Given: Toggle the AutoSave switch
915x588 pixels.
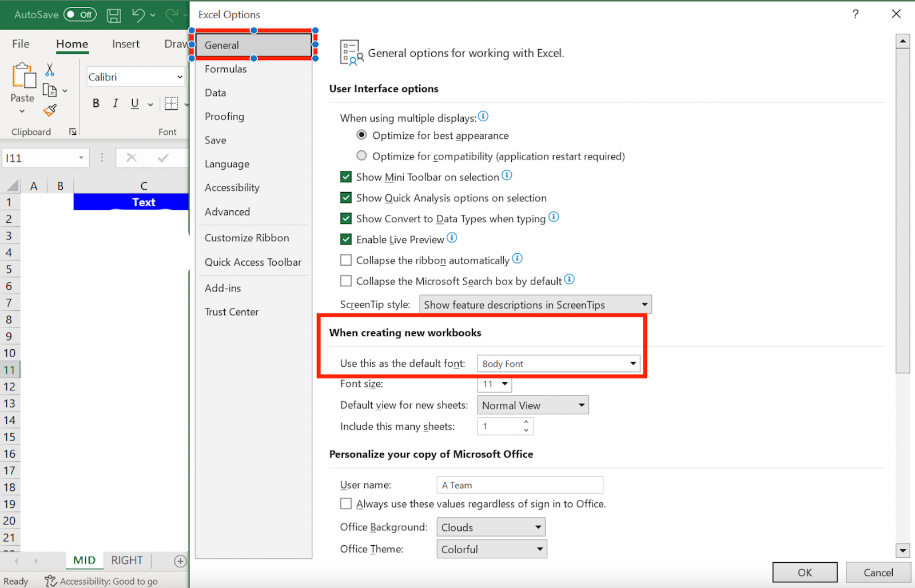Looking at the screenshot, I should click(79, 15).
